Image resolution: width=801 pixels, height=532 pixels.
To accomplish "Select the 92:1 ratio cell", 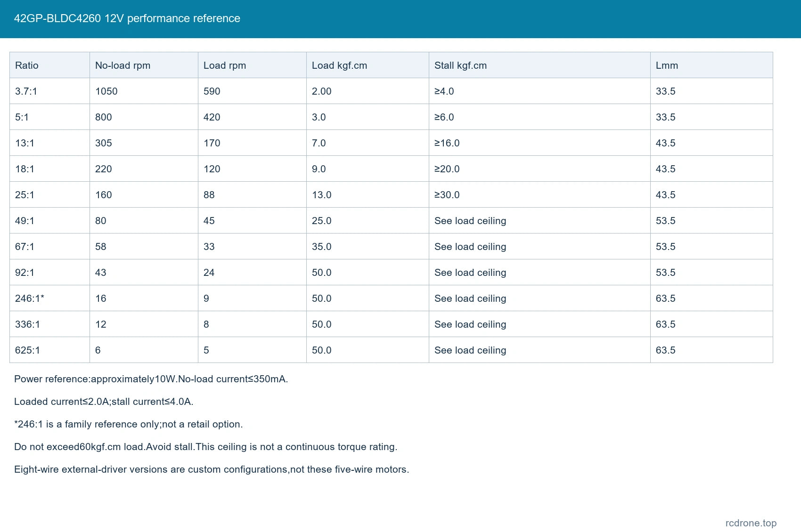I will 49,272.
